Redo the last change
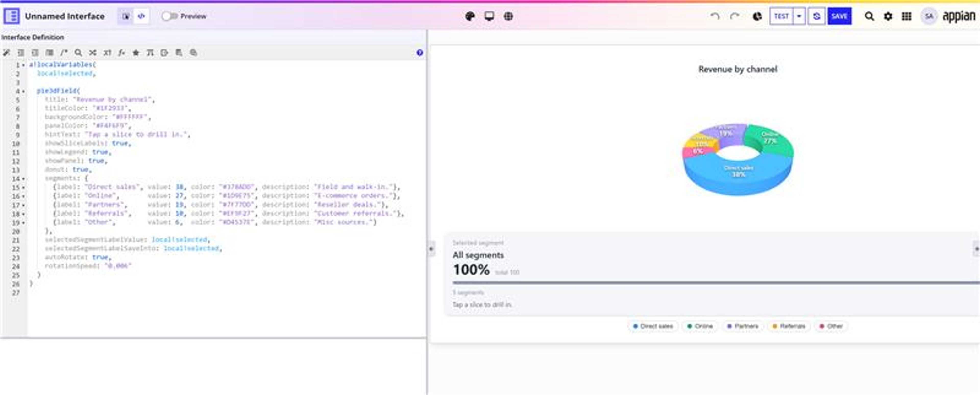Viewport: 980px width, 395px height. (735, 16)
